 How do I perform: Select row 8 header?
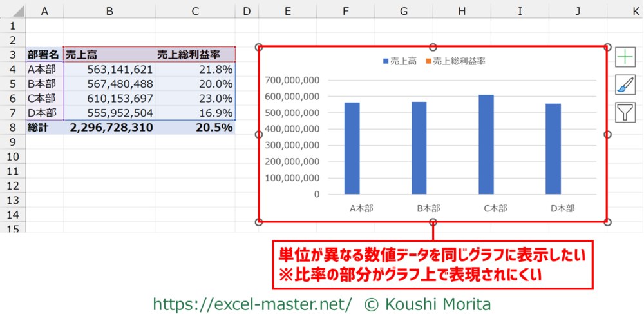click(12, 127)
